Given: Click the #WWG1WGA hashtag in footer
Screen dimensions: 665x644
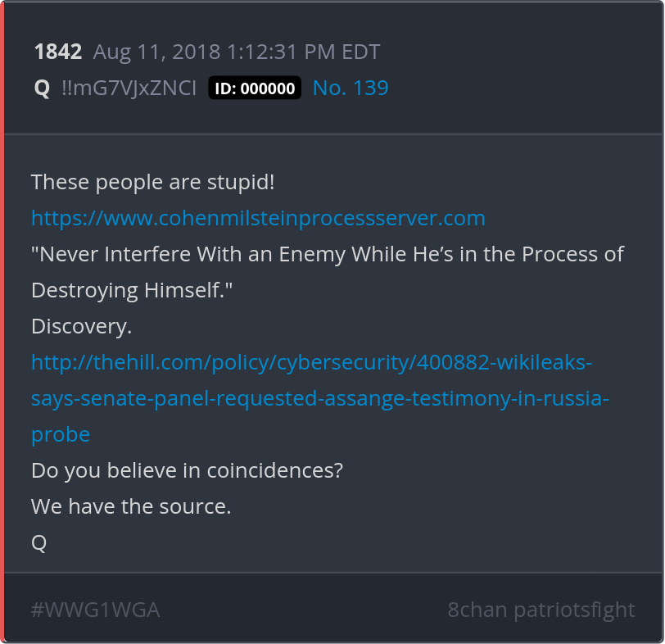Looking at the screenshot, I should click(95, 610).
